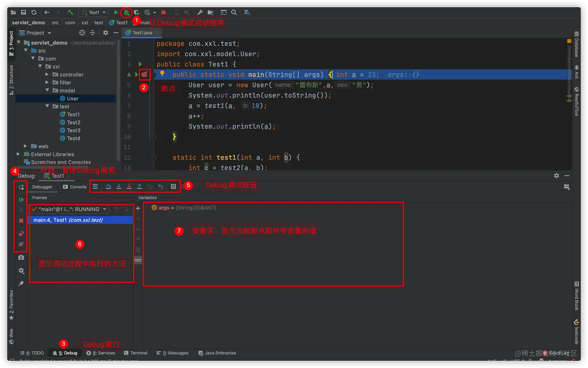Expand the filter package
This screenshot has height=368, width=588.
47,82
